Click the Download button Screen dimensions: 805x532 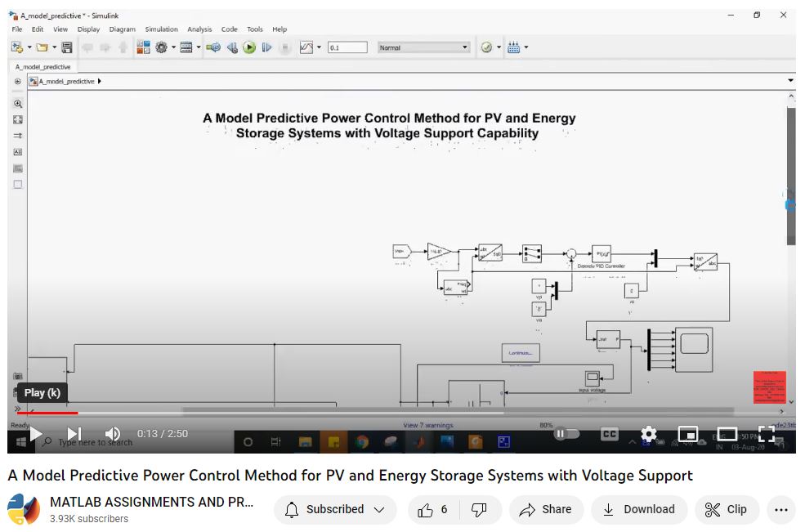639,509
